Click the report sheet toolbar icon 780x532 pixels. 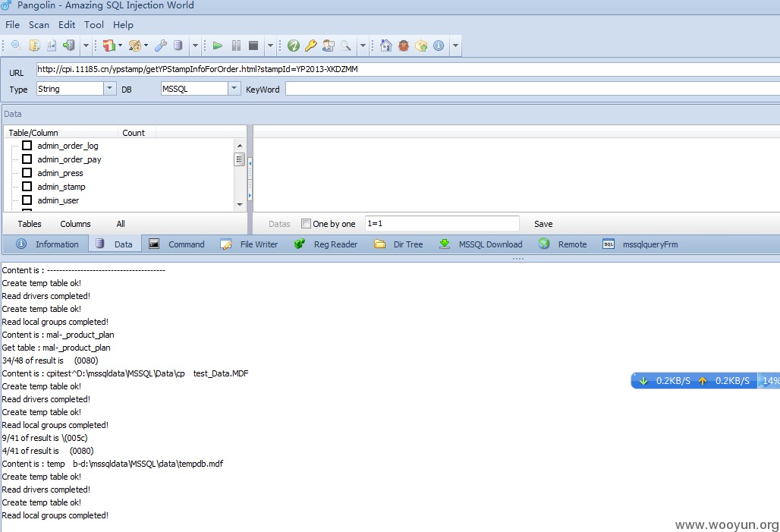tap(52, 46)
